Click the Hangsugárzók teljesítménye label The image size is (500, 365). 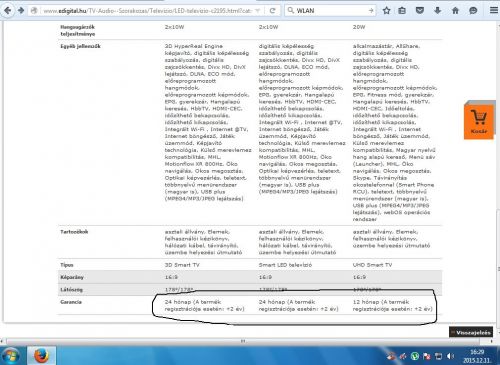click(x=78, y=30)
